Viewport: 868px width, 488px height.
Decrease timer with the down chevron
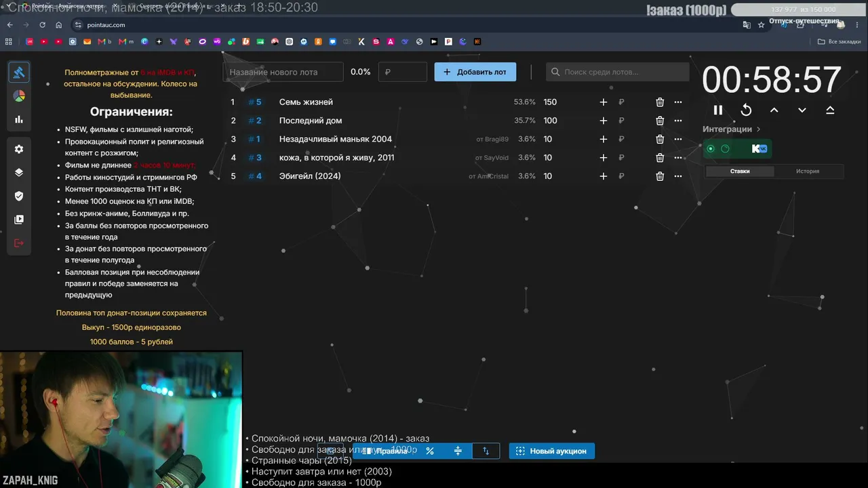[802, 110]
